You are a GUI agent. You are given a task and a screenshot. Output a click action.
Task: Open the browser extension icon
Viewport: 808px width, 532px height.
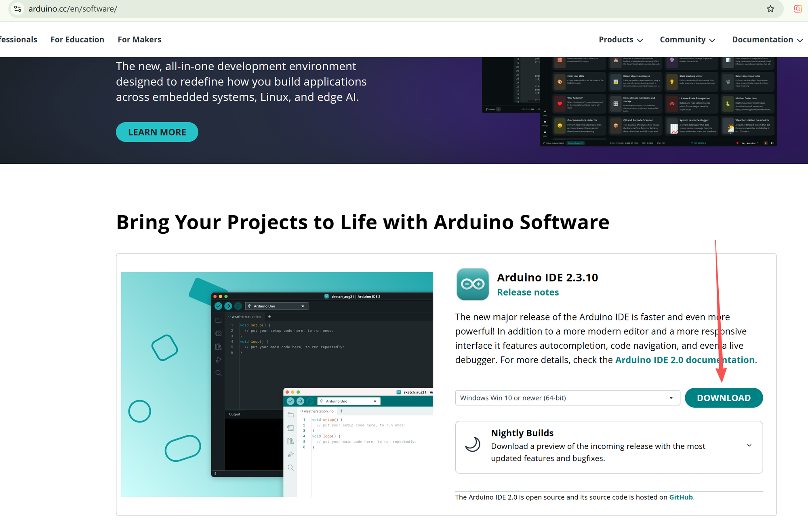pos(798,9)
